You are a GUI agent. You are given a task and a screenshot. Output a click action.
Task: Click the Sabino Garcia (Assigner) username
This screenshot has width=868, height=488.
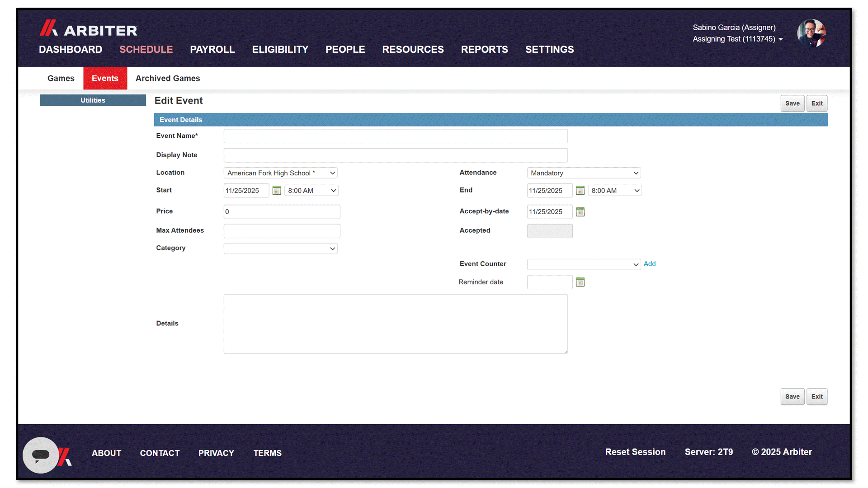pos(734,28)
